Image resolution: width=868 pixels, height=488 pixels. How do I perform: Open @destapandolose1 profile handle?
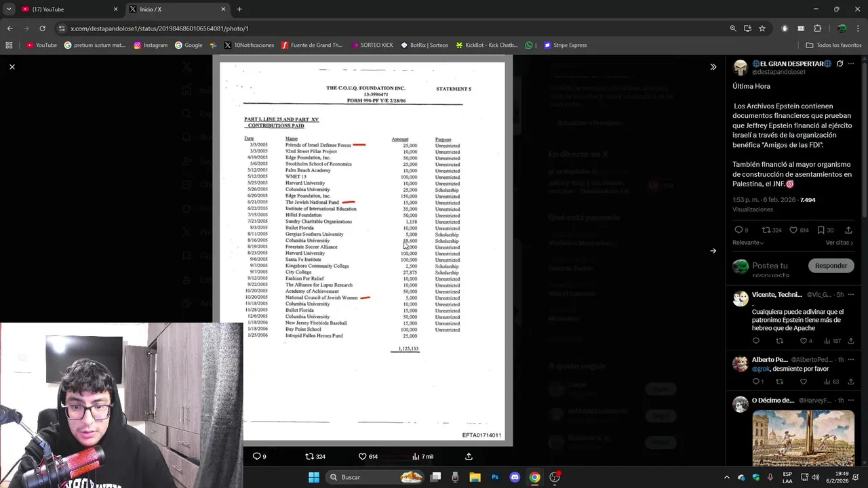[778, 72]
